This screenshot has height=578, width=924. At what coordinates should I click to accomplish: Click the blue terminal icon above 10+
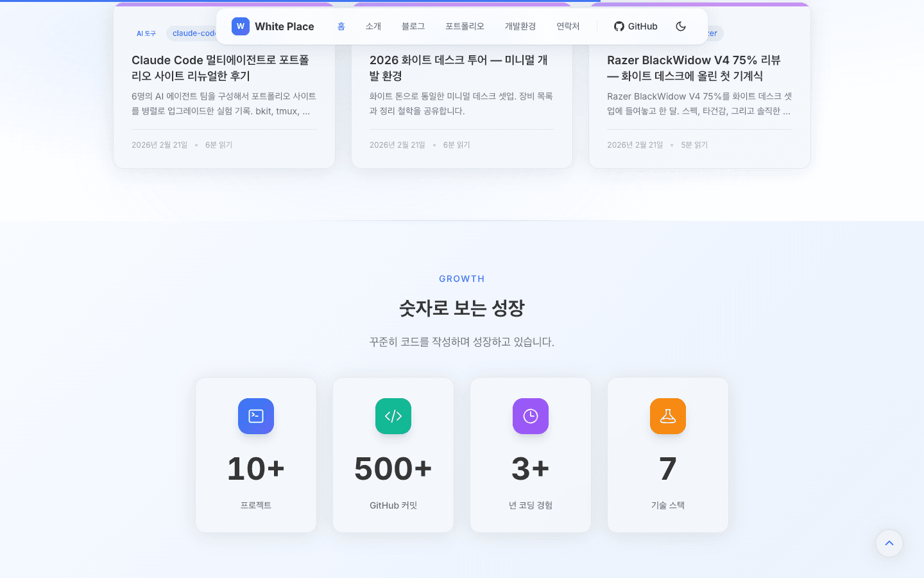tap(255, 416)
